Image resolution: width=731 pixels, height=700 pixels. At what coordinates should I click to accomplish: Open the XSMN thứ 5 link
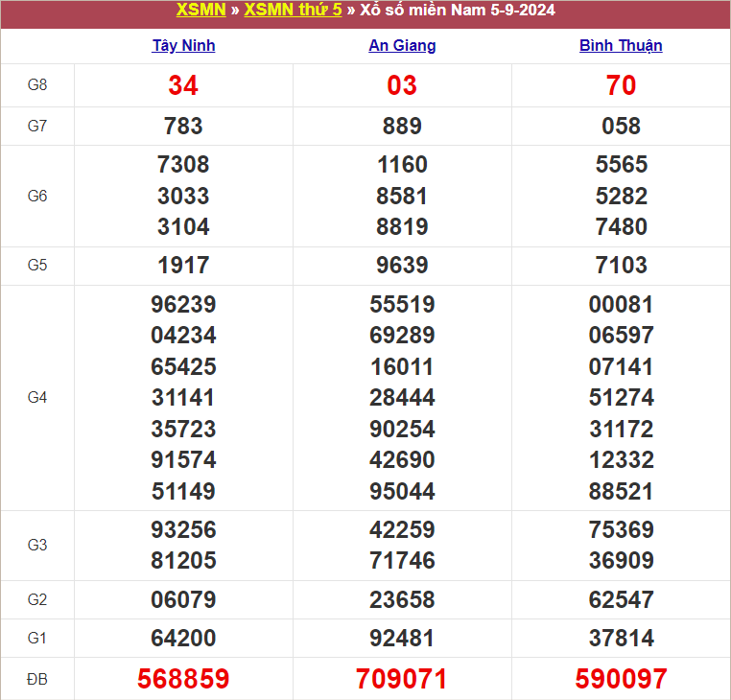293,10
